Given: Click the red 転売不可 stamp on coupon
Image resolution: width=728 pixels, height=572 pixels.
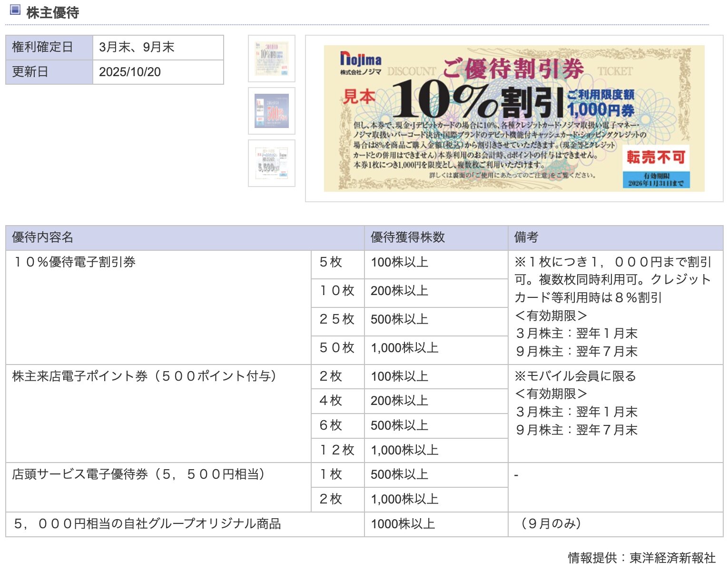Looking at the screenshot, I should [x=656, y=157].
